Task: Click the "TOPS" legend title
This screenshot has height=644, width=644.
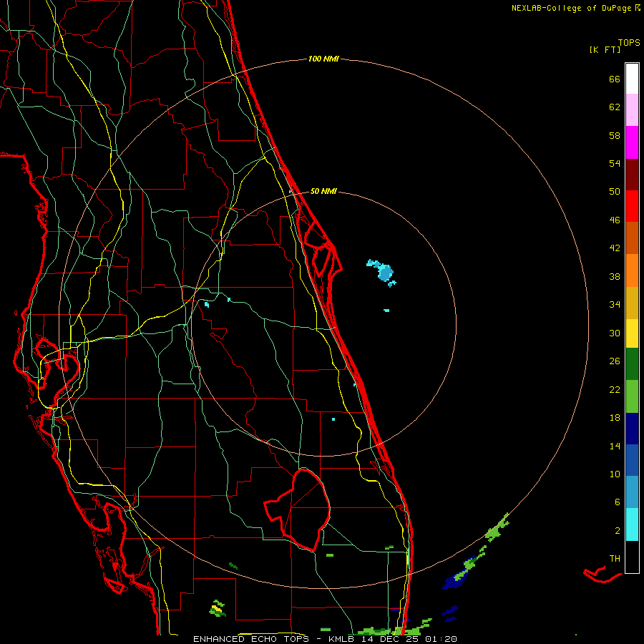Action: 629,43
